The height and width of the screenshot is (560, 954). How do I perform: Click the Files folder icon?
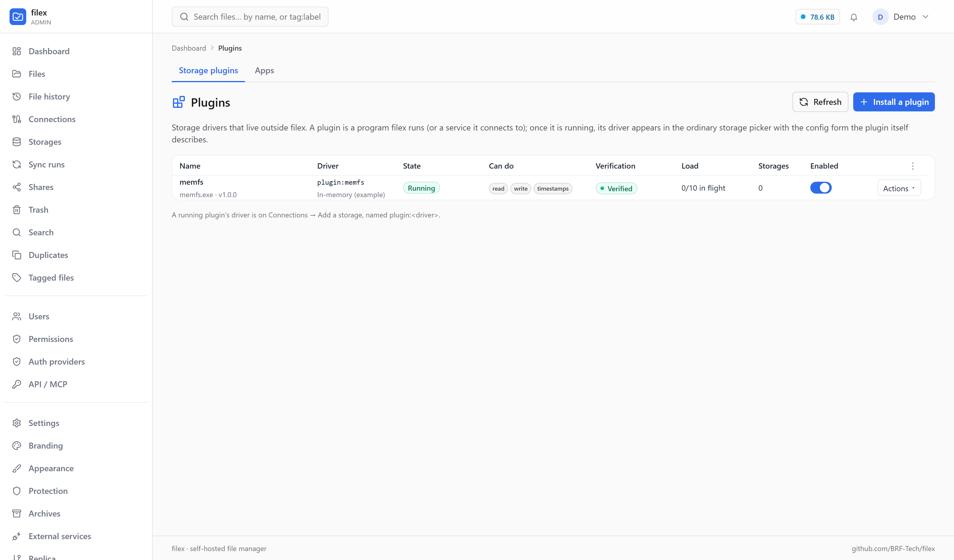17,74
